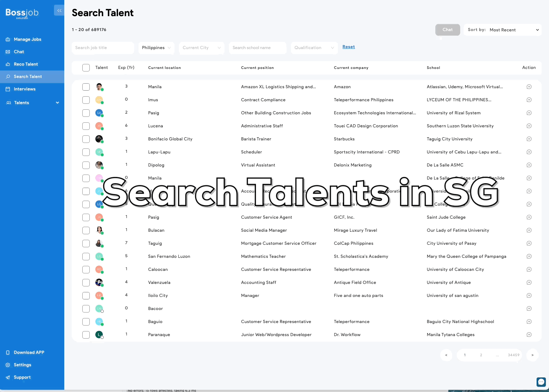The width and height of the screenshot is (549, 392).
Task: Open Support in sidebar
Action: click(x=22, y=377)
